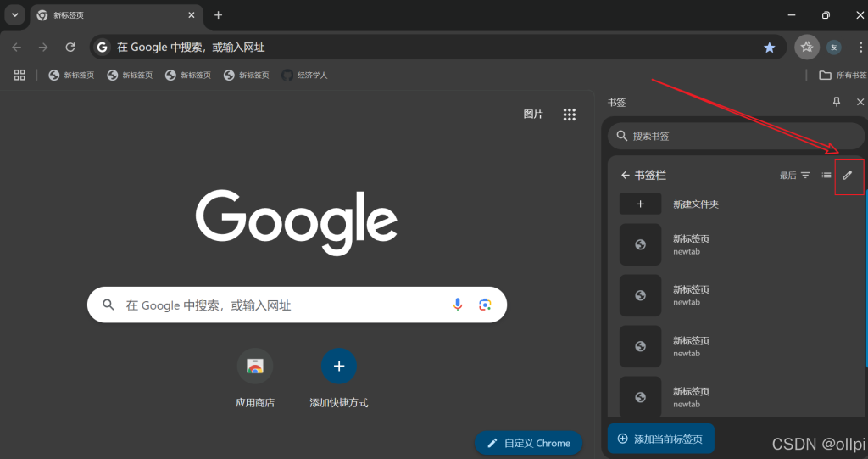The height and width of the screenshot is (459, 868).
Task: Focus the address bar input
Action: [437, 48]
